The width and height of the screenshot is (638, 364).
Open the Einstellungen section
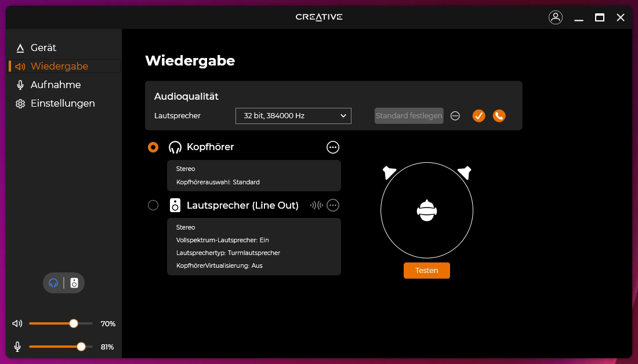point(63,103)
